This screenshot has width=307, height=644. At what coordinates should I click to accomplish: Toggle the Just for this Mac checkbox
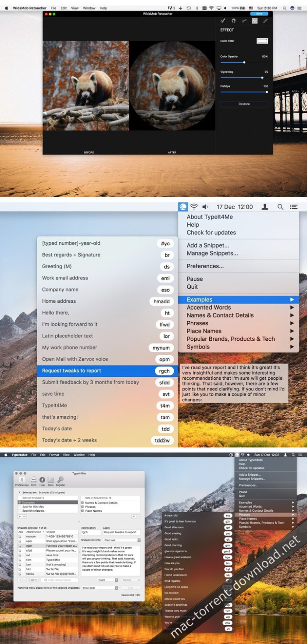20,507
